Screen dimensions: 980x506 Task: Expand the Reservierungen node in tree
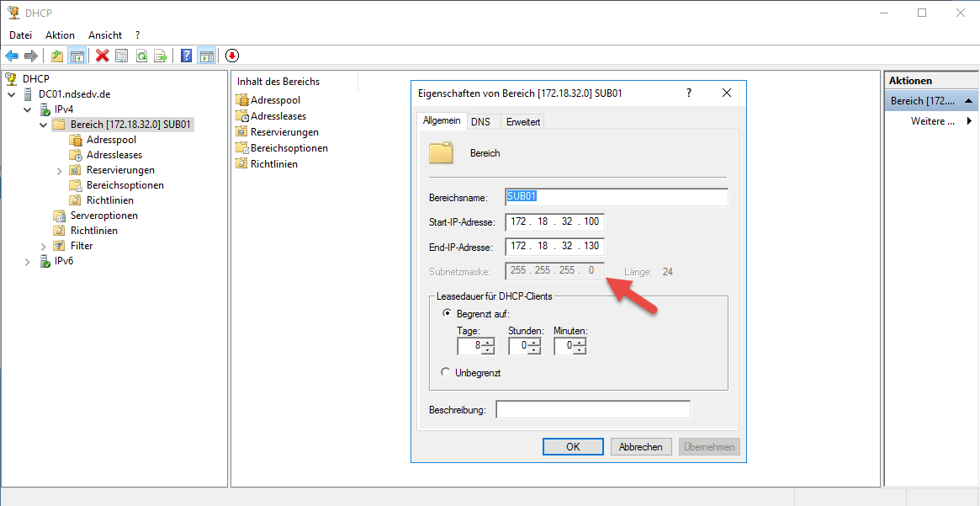click(x=60, y=171)
